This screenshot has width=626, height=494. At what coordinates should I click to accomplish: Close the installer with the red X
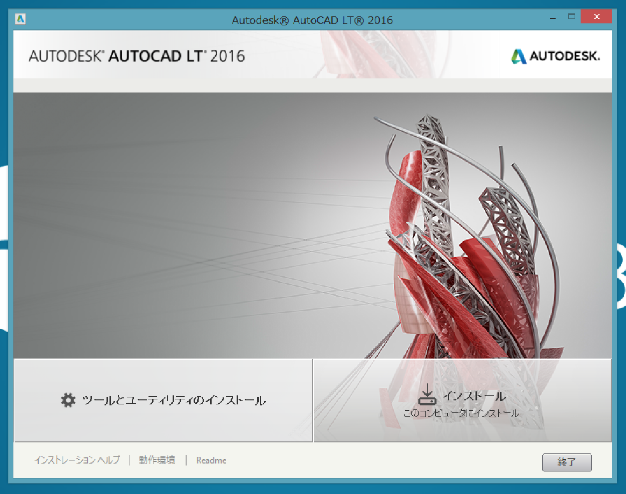596,17
